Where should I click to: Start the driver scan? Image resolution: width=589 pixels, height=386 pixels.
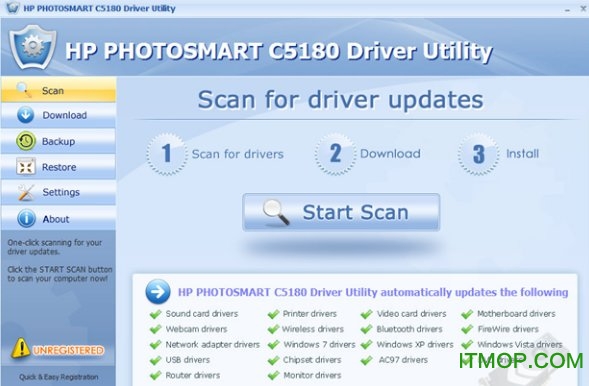point(341,212)
